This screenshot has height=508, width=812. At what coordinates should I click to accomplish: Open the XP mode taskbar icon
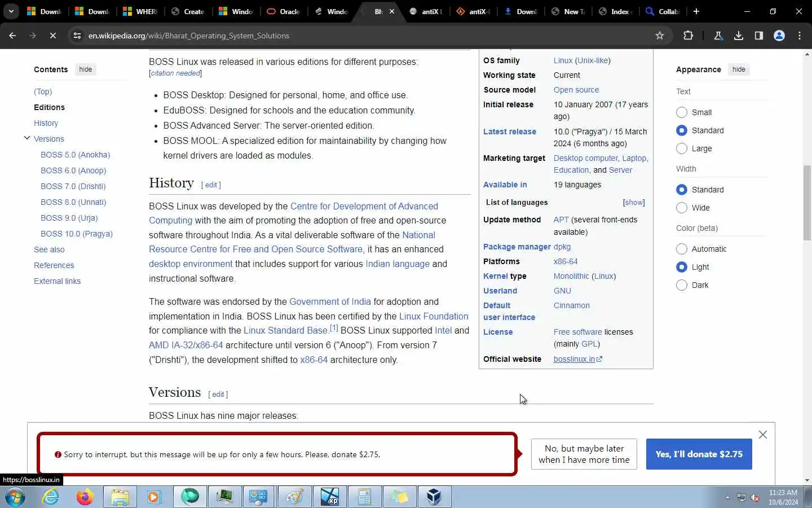(x=330, y=497)
